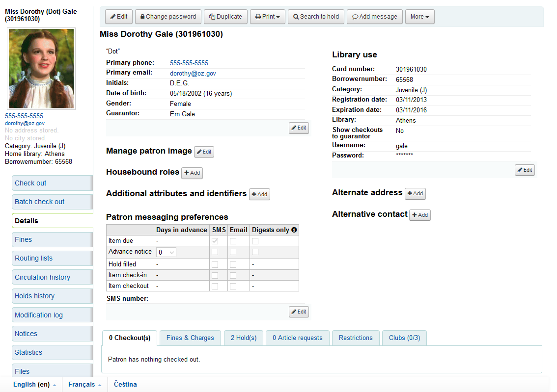Image resolution: width=557 pixels, height=392 pixels.
Task: Click the Duplicate patron button
Action: coord(225,17)
